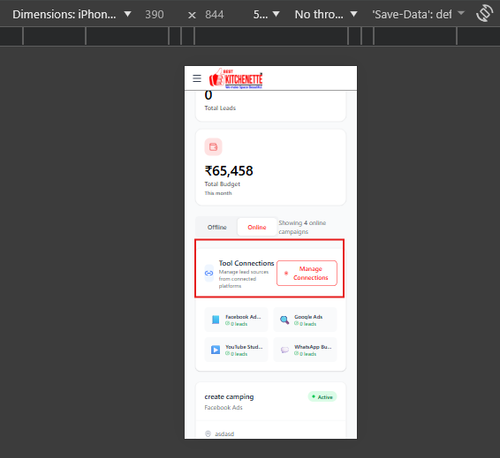Open the YouTube Stud... connection card

[236, 350]
